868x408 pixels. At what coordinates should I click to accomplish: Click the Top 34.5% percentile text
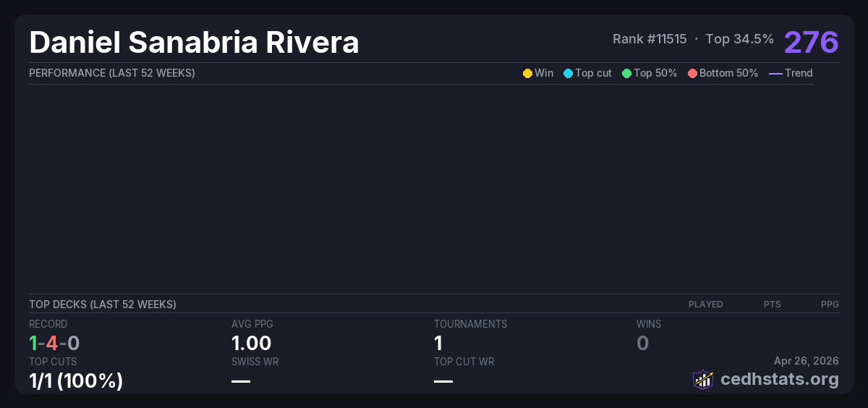coord(739,39)
